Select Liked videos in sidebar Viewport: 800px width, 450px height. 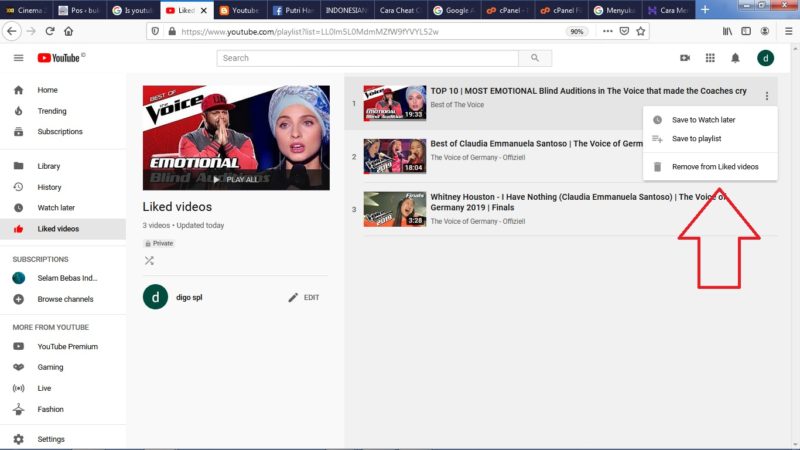(x=63, y=229)
